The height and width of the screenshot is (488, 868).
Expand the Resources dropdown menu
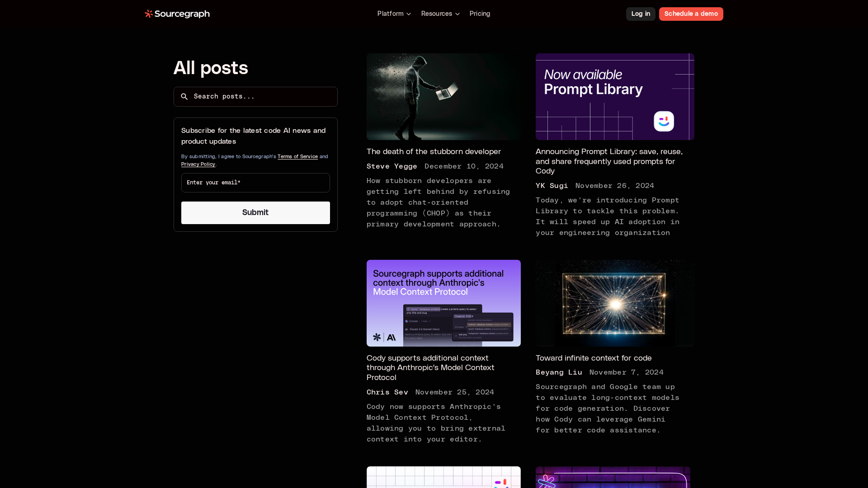point(440,14)
